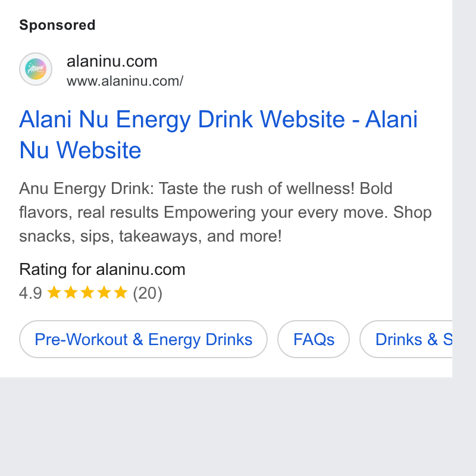Click the words Nu Website in the headline

[x=80, y=151]
